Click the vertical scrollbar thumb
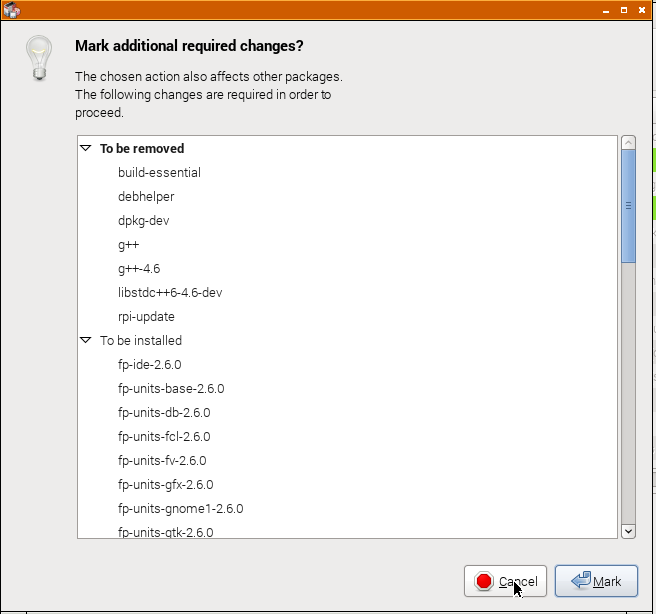Screen dimensions: 656x614 click(628, 207)
